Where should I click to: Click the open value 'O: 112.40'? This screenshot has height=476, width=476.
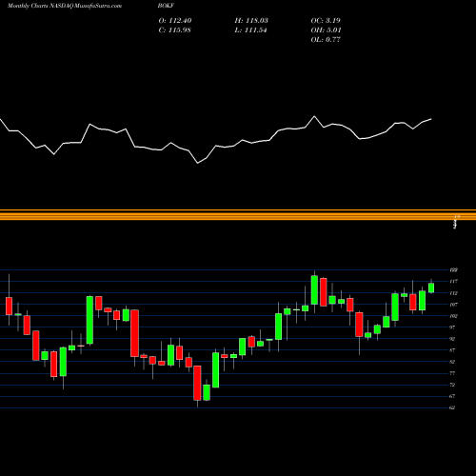click(x=175, y=21)
